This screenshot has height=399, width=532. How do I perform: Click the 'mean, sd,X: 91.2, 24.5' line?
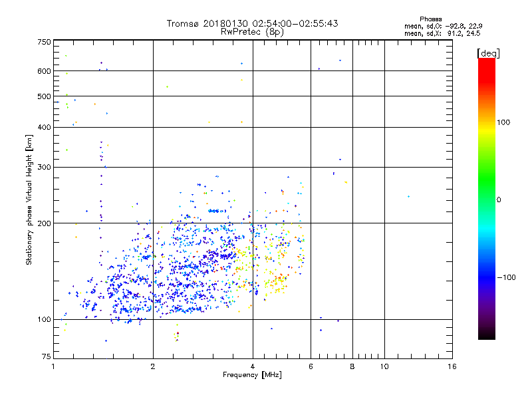[x=442, y=33]
